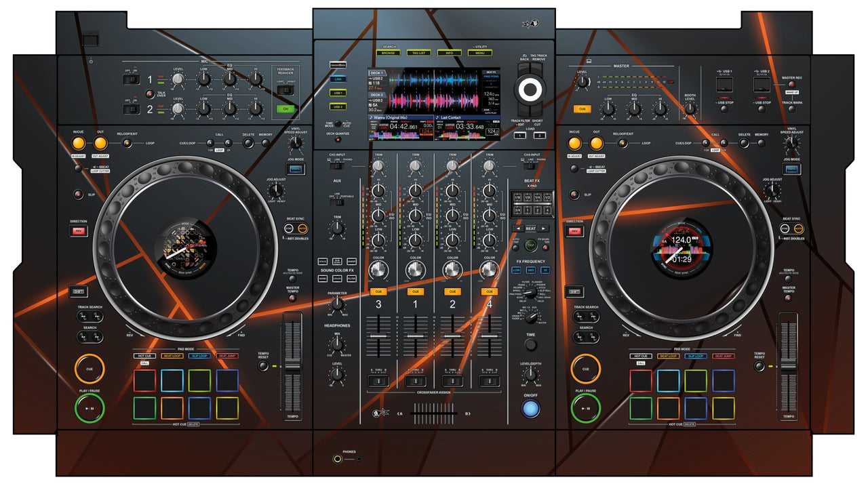
Task: Set left deck loop IN/CUE point
Action: point(78,143)
